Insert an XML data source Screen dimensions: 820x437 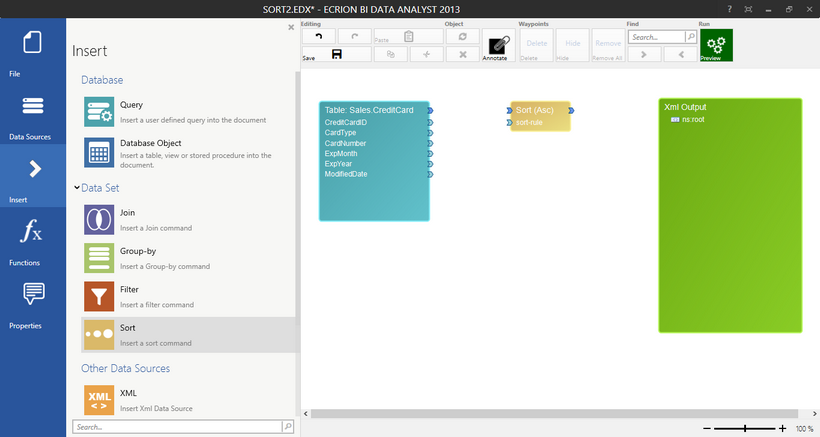click(188, 400)
